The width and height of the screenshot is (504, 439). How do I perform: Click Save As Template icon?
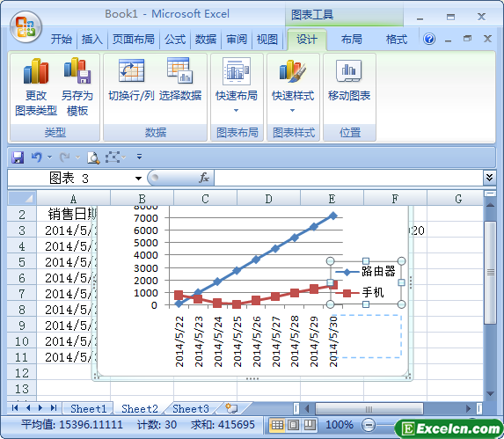[77, 87]
